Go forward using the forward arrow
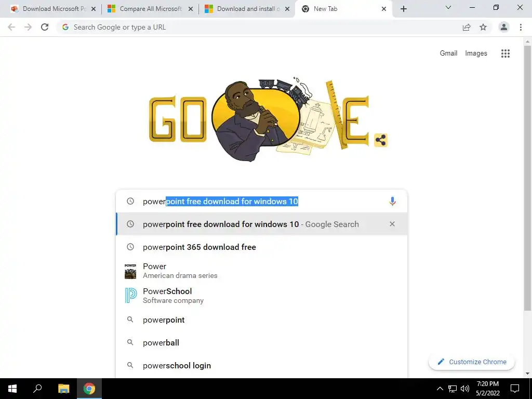The image size is (532, 399). tap(28, 27)
